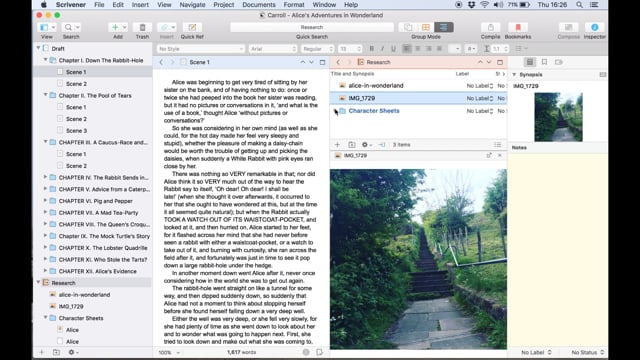Click the Wi-Fi menu bar icon
The image size is (640, 360).
484,5
